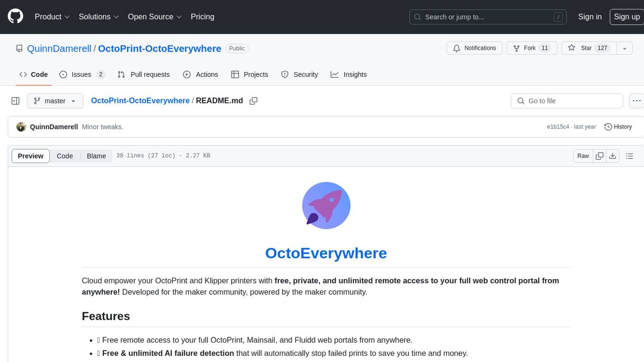
Task: Select the Preview view mode
Action: pos(31,156)
